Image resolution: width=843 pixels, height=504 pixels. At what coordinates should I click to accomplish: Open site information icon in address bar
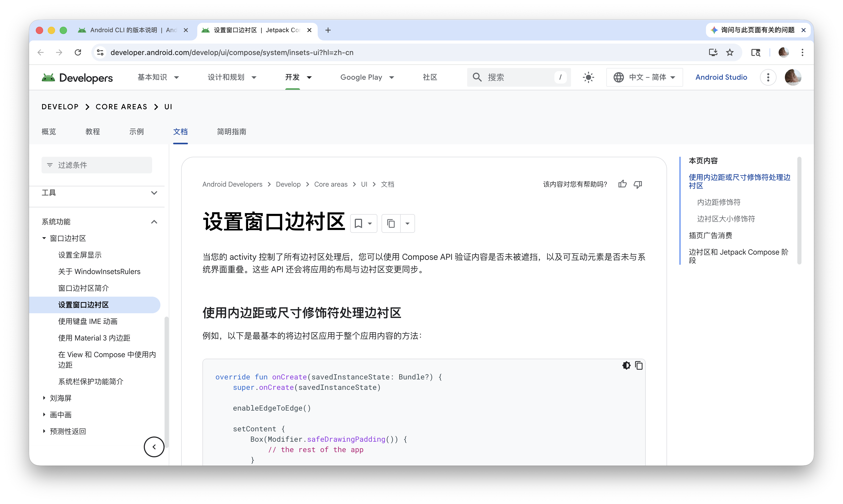coord(100,52)
